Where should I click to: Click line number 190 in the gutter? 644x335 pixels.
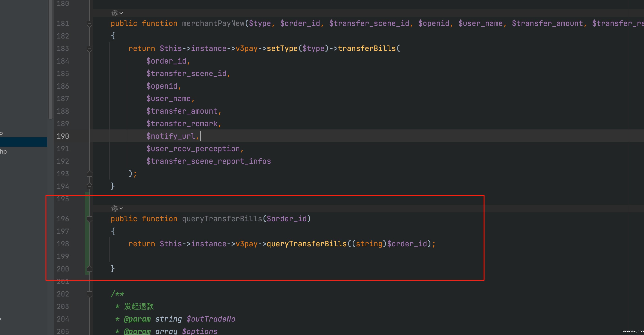point(63,136)
